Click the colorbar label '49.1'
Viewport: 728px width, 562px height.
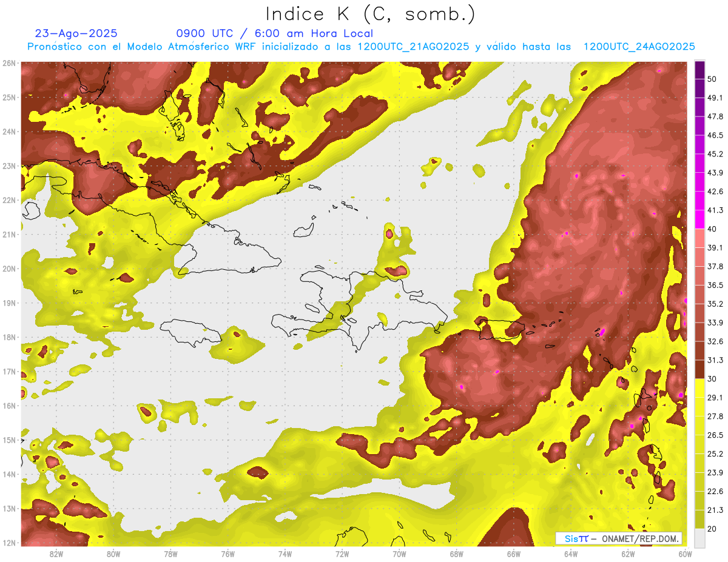715,98
